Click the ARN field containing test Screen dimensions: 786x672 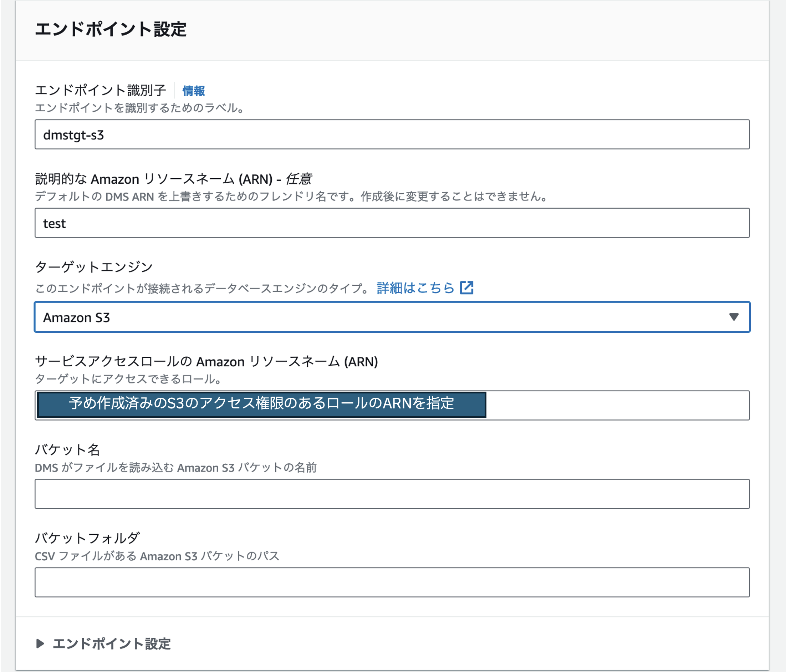(x=392, y=223)
